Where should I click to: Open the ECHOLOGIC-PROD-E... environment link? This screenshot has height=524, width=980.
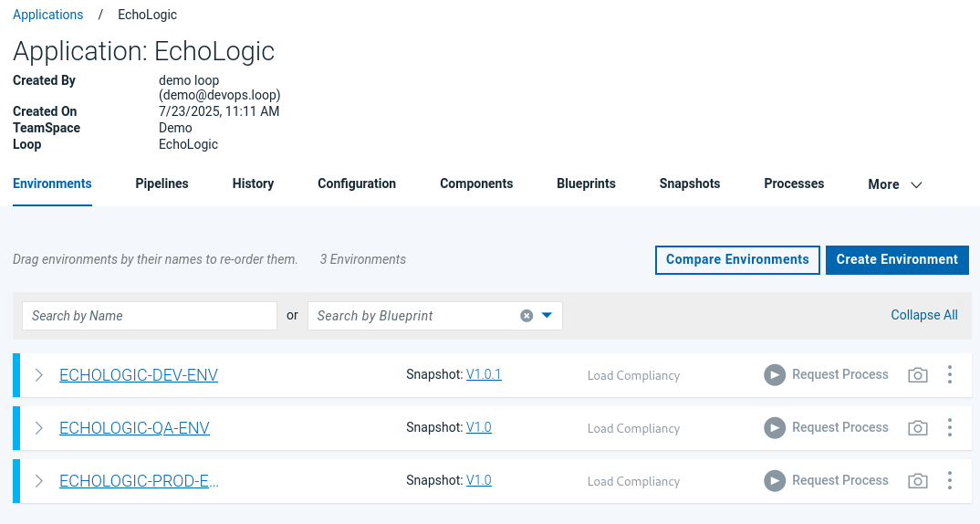coord(139,481)
